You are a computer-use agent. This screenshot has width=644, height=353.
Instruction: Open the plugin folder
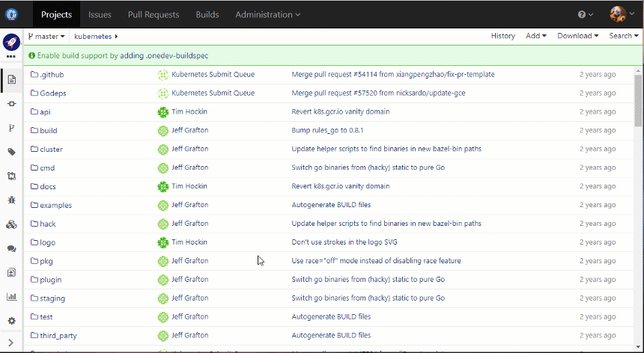click(x=50, y=280)
